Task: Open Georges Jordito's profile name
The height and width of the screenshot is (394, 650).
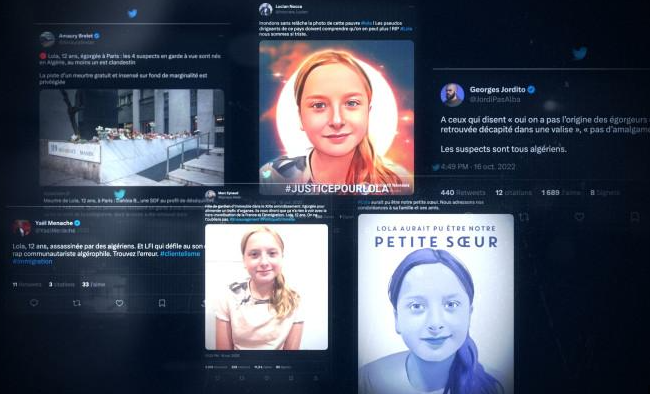Action: tap(497, 89)
